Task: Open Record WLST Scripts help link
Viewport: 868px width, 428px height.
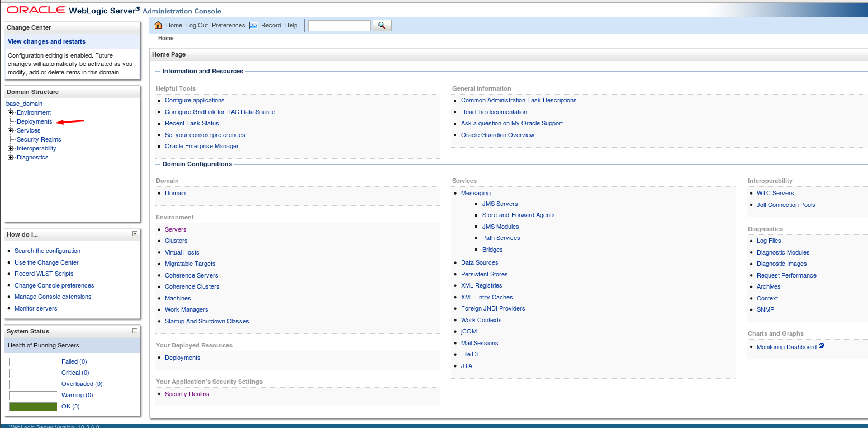Action: pyautogui.click(x=44, y=274)
